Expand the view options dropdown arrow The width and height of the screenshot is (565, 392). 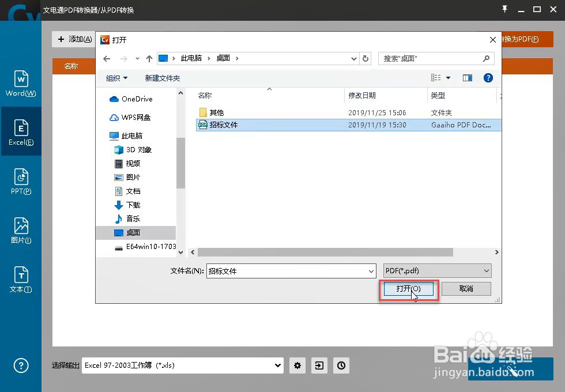(449, 78)
